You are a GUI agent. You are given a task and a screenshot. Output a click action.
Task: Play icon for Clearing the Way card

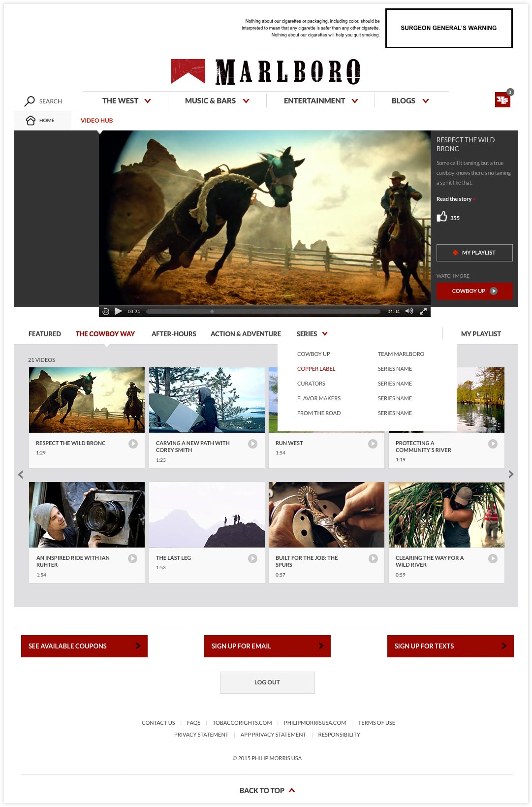point(493,558)
